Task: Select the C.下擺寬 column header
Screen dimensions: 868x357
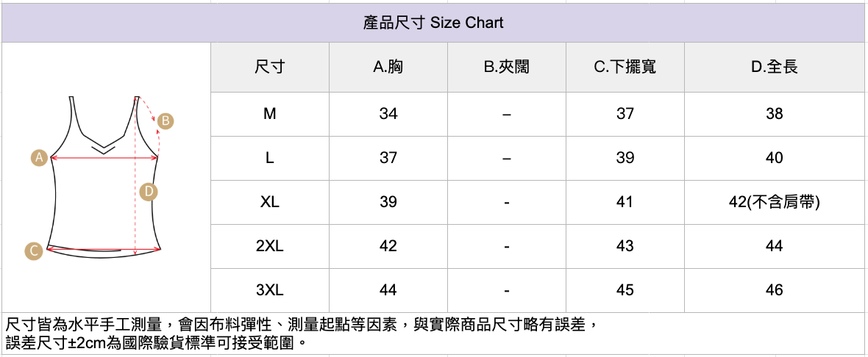Action: (x=625, y=67)
